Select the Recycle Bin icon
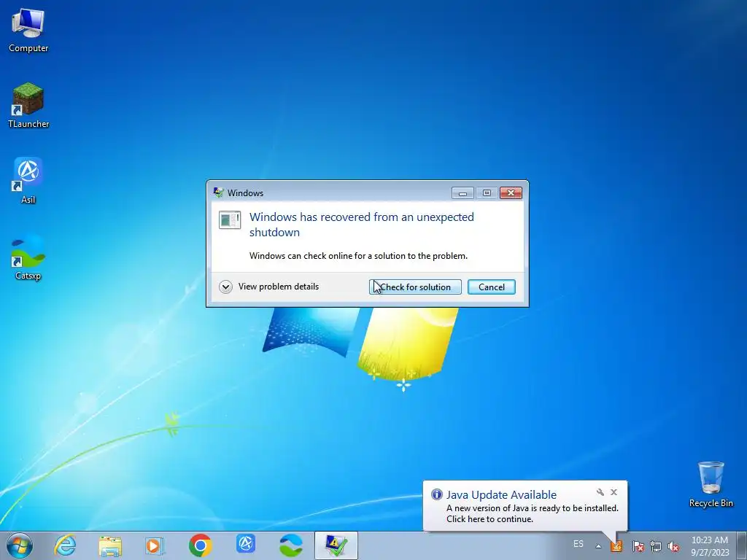747x560 pixels. click(711, 484)
